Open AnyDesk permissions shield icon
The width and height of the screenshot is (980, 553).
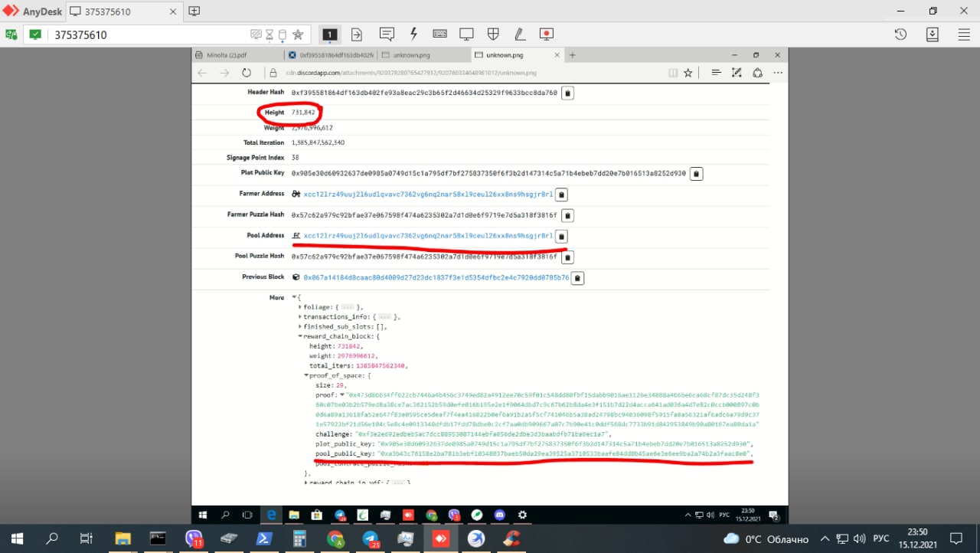pyautogui.click(x=493, y=34)
